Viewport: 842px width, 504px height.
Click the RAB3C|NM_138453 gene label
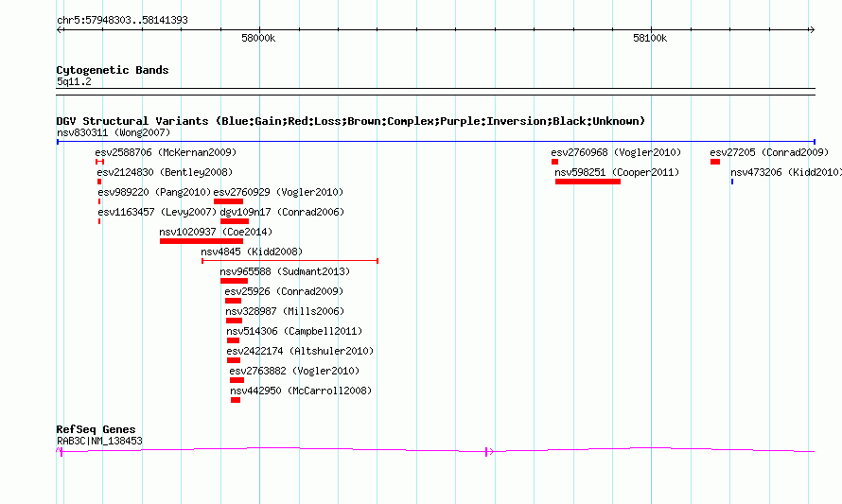pos(99,441)
